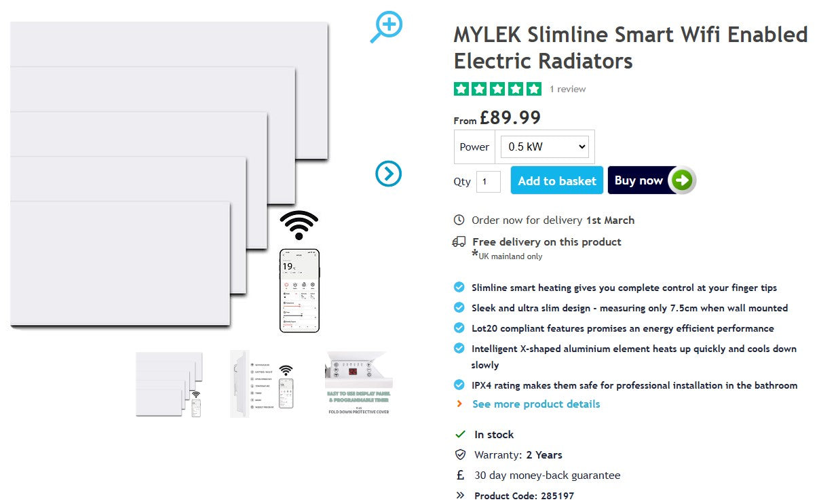Viewport: 819px width, 504px height.
Task: Click the magnifier zoom icon above the image
Action: tap(387, 26)
